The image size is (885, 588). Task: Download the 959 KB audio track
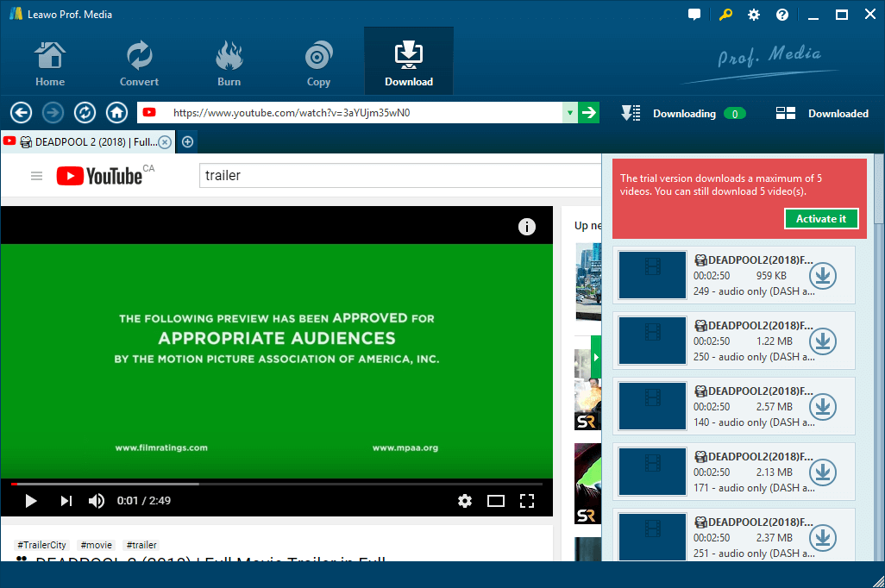822,276
